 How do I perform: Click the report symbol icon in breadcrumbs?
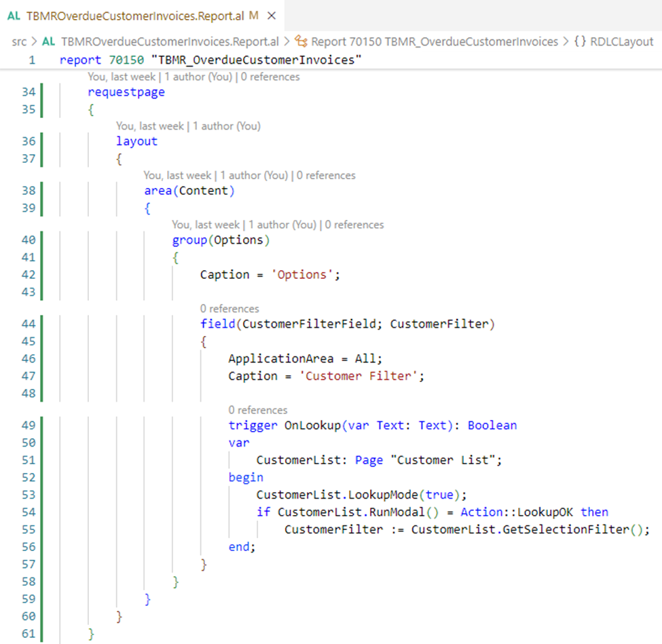(x=301, y=42)
